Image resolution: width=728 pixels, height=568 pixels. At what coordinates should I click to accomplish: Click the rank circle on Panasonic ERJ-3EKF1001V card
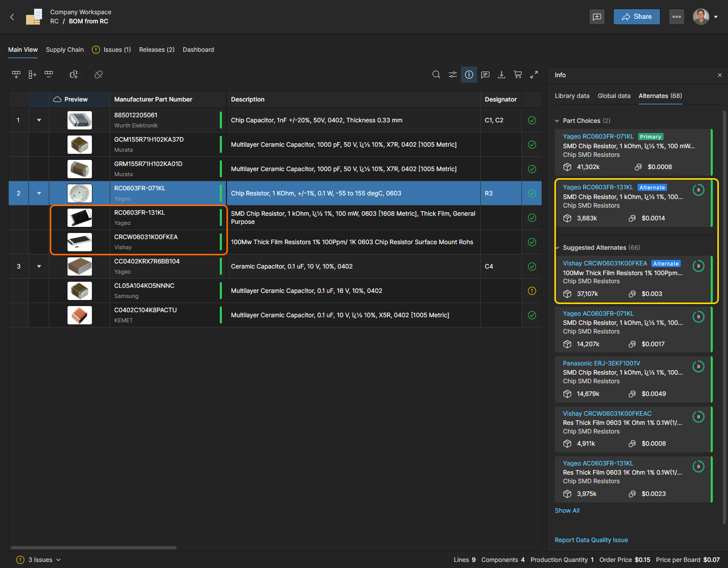coord(699,366)
